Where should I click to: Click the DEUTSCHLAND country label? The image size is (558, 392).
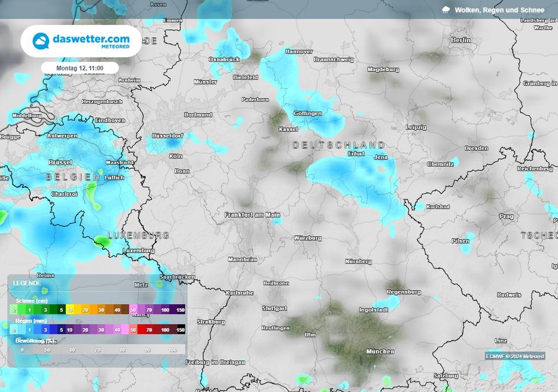click(x=339, y=145)
